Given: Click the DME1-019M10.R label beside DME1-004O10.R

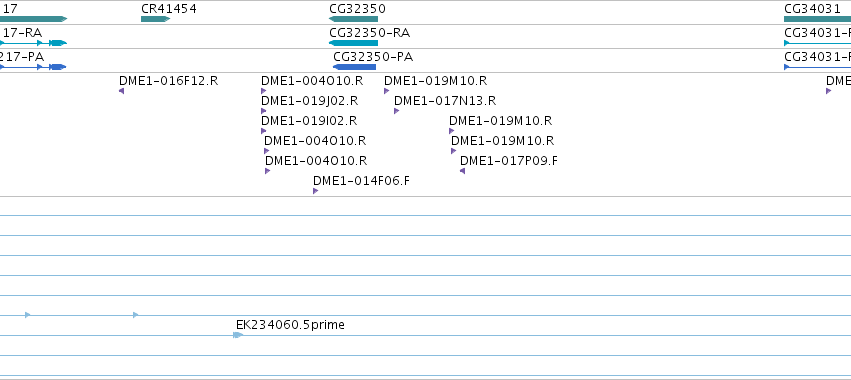Looking at the screenshot, I should (x=435, y=81).
